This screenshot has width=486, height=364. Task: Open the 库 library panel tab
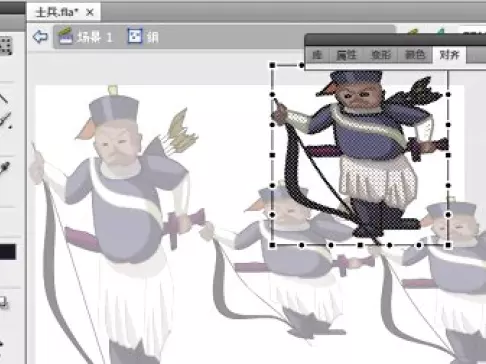click(317, 55)
